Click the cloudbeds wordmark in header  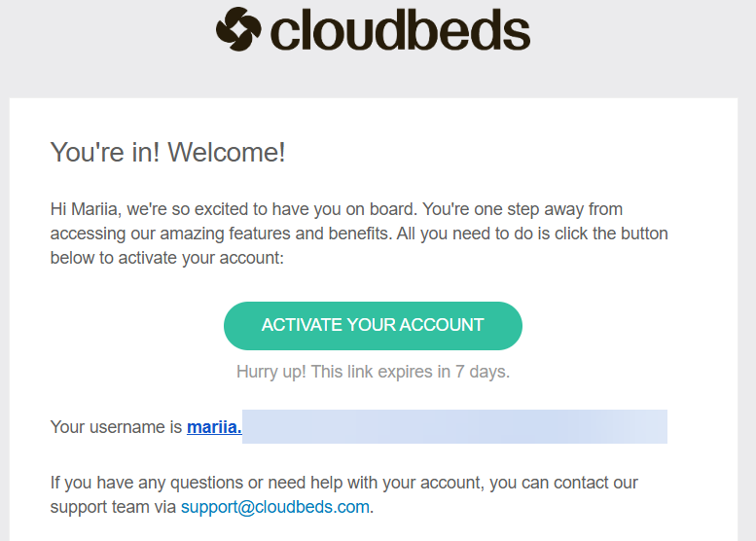(x=400, y=29)
